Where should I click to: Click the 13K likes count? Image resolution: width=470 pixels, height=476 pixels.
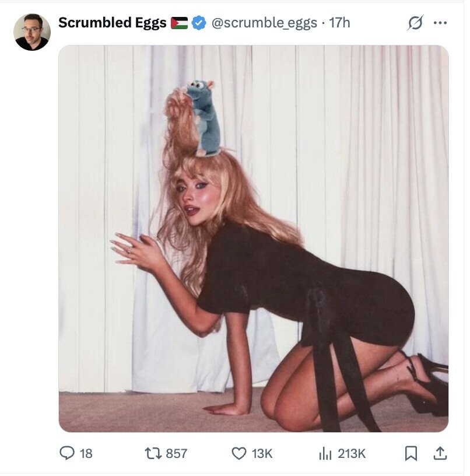[262, 453]
